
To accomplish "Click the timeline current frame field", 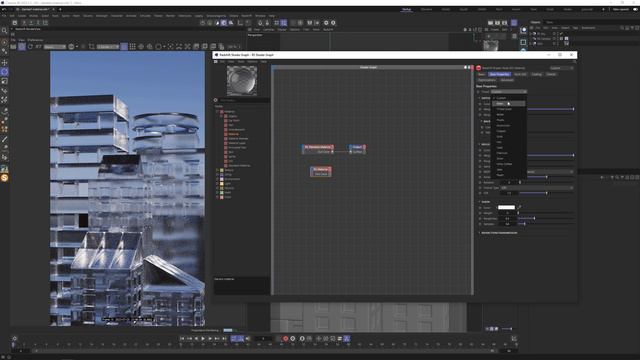I will coord(263,338).
